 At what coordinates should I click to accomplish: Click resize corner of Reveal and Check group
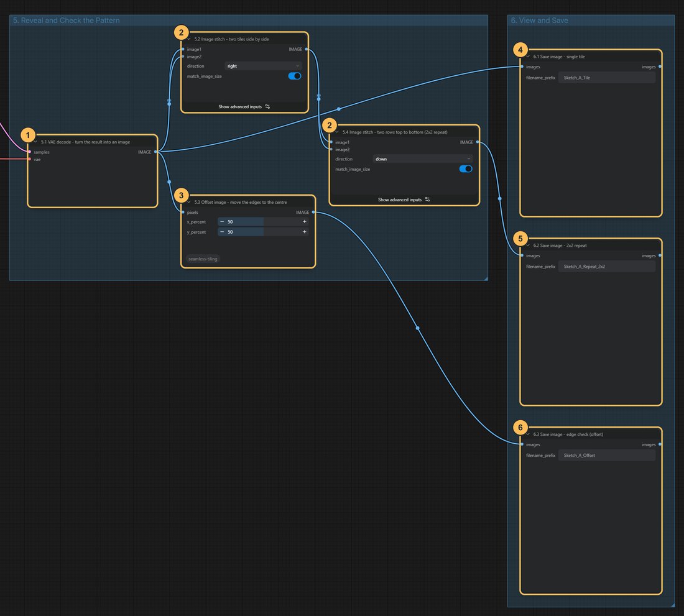[x=486, y=278]
